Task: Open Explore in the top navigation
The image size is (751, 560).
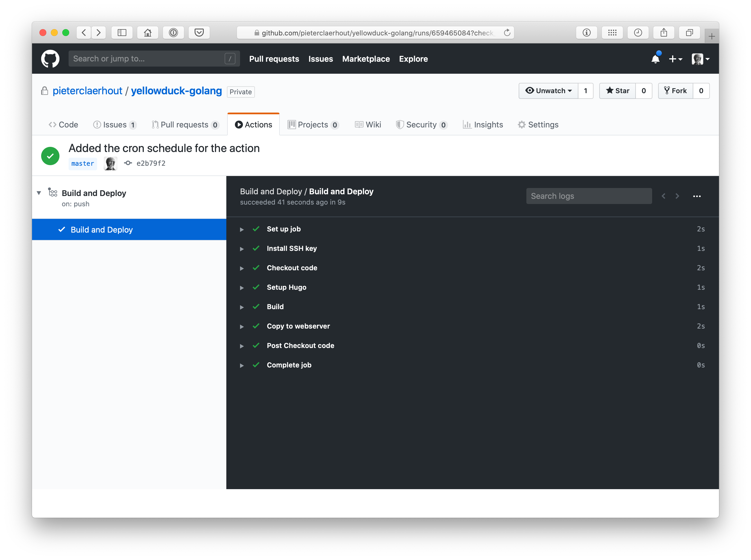Action: click(413, 59)
